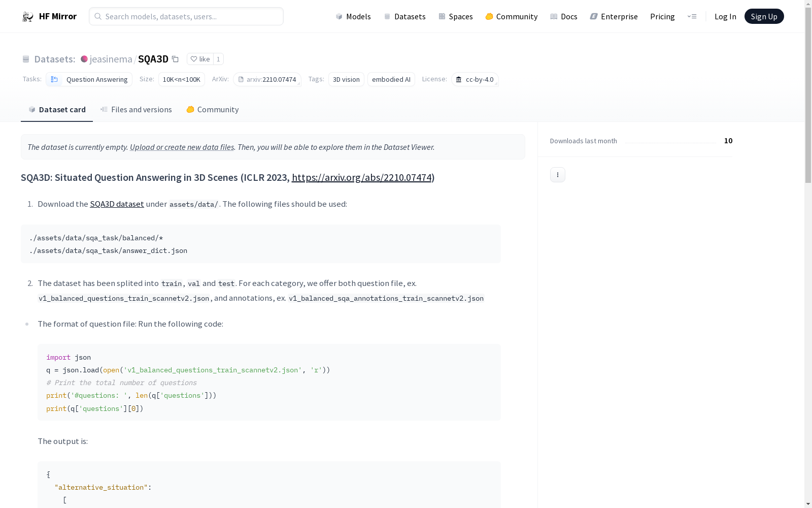Click the Datasets nav icon
This screenshot has width=812, height=508.
tap(387, 17)
